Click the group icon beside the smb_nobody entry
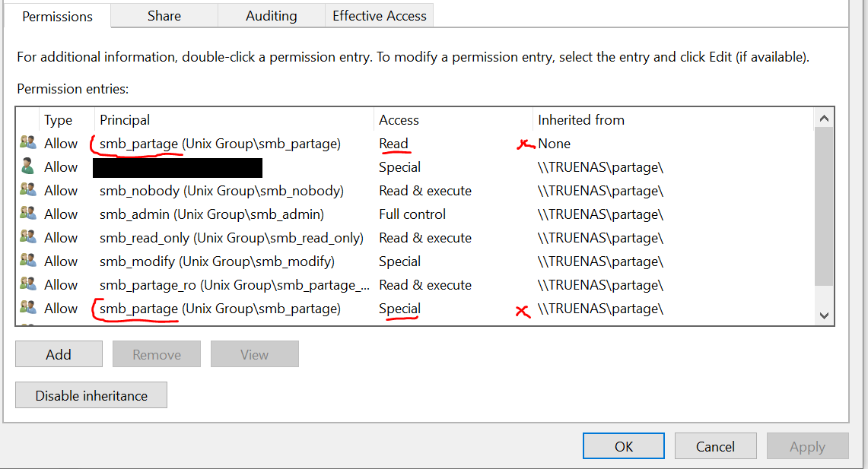 tap(28, 190)
